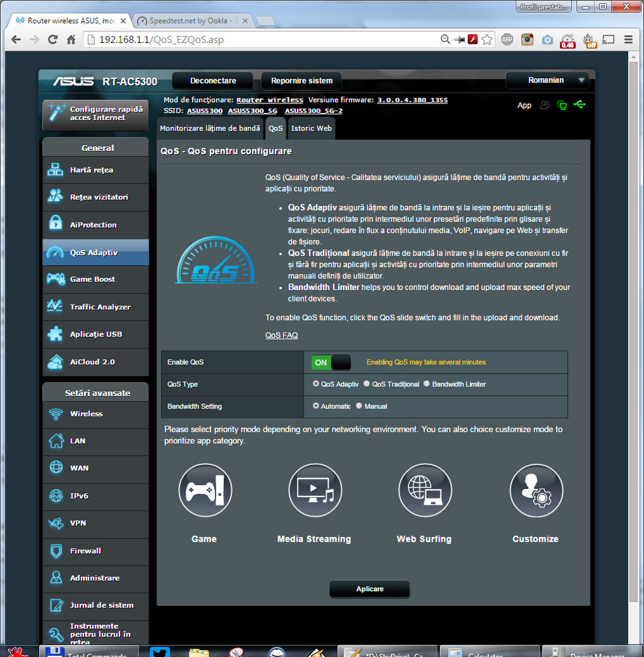
Task: Select the QoS Tradițional radio button
Action: tap(367, 384)
